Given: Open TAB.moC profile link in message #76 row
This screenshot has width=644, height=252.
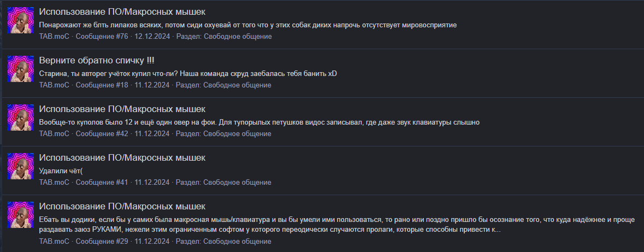Looking at the screenshot, I should 54,37.
